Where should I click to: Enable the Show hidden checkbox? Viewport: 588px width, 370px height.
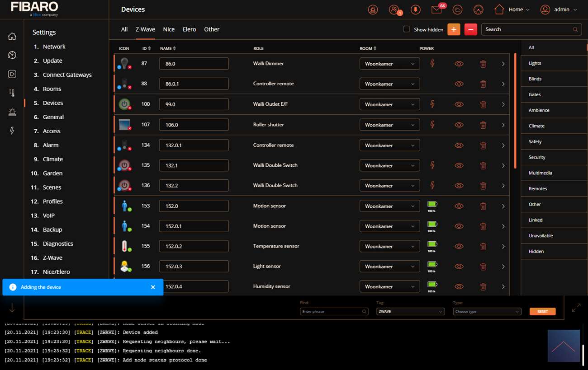(406, 29)
